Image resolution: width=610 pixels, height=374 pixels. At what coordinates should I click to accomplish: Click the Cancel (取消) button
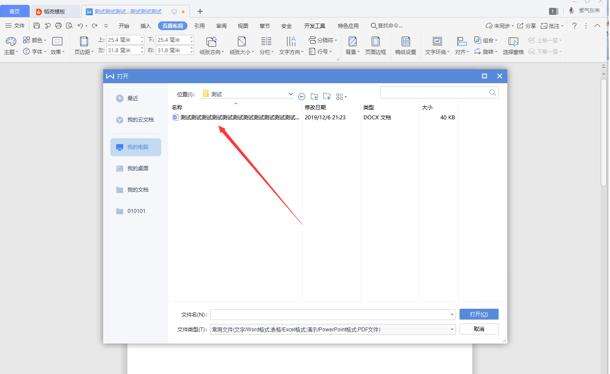479,329
